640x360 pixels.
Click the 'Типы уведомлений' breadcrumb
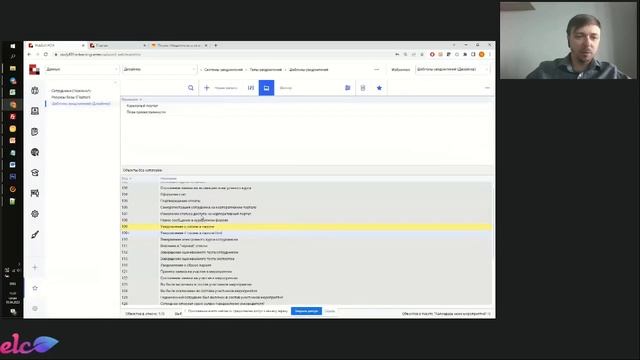click(266, 70)
